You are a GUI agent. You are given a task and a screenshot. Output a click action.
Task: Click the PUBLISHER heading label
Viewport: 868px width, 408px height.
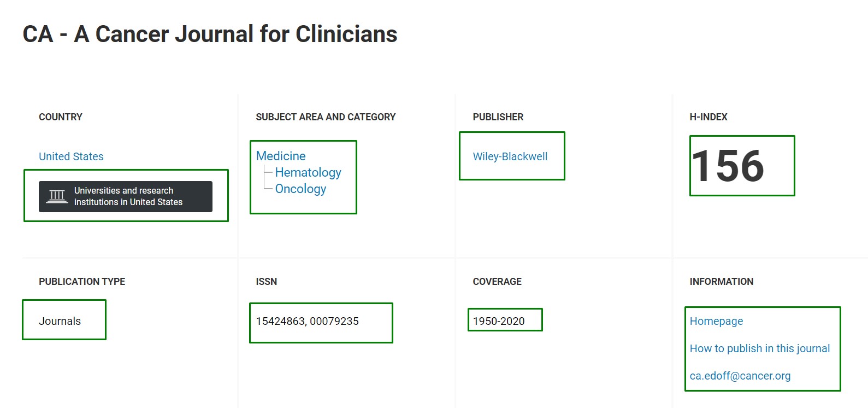coord(498,117)
